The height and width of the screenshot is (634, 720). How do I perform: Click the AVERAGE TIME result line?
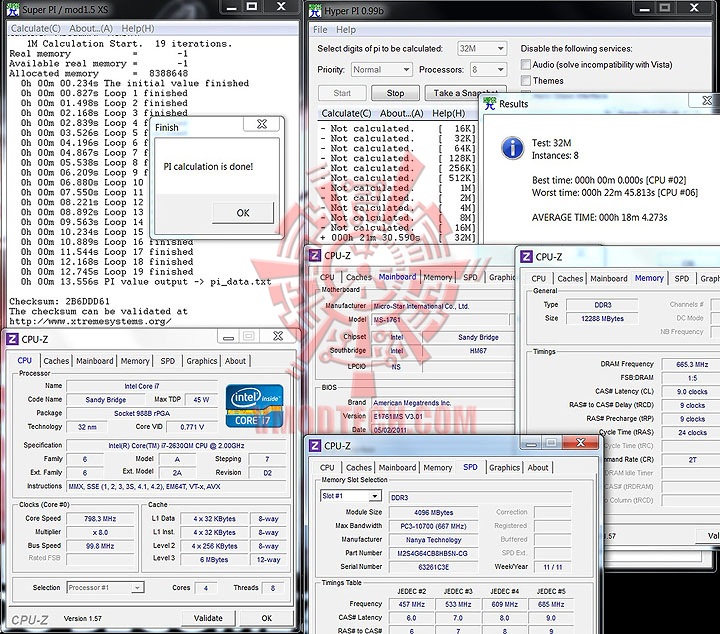coord(599,218)
